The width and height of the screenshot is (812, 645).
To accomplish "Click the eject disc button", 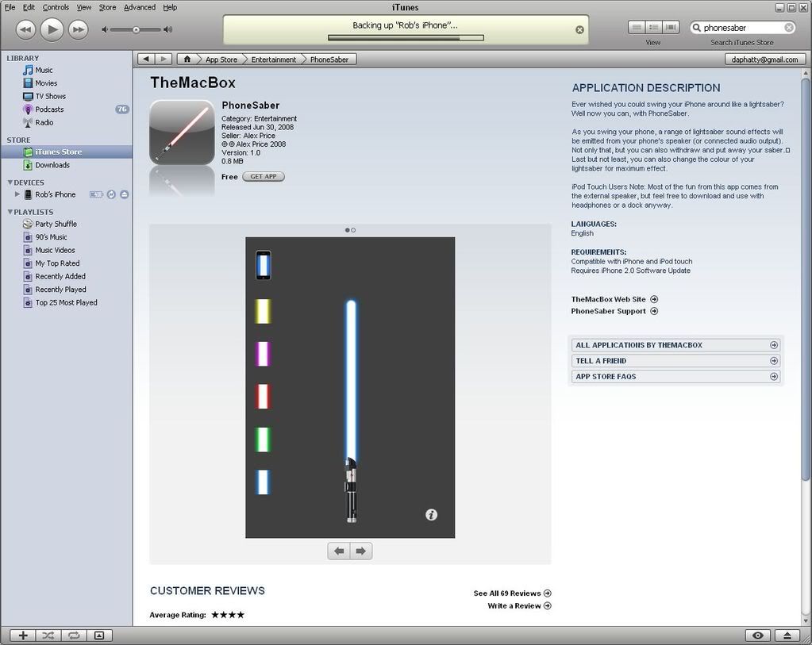I will 787,635.
